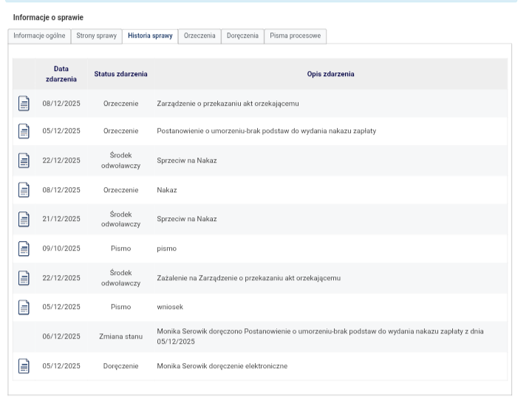
Task: Open document icon for Zarządzenie o przekazaniu akt row
Action: point(24,104)
